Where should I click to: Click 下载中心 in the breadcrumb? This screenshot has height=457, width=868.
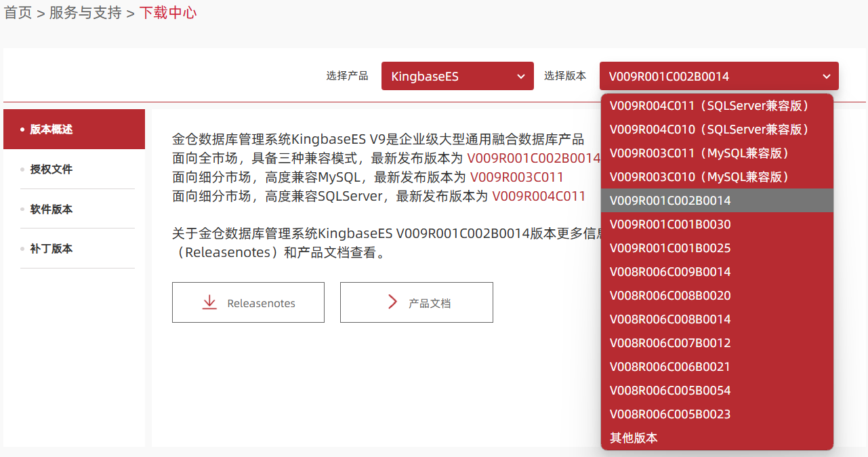tap(168, 13)
